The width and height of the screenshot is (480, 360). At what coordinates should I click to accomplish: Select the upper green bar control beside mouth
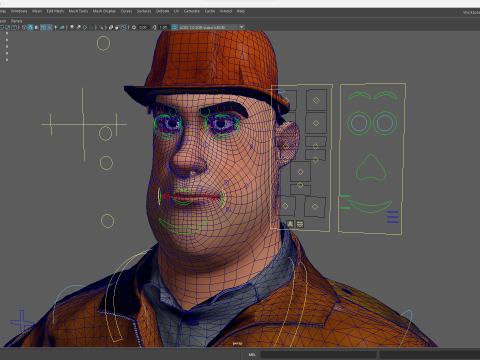(345, 196)
